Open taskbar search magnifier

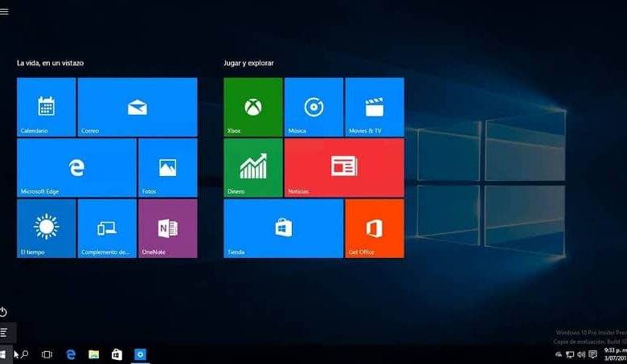coord(24,354)
